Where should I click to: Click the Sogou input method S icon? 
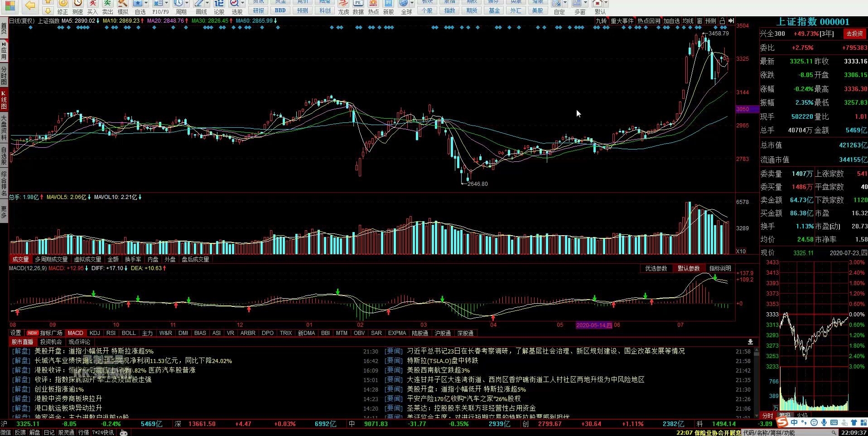(781, 422)
